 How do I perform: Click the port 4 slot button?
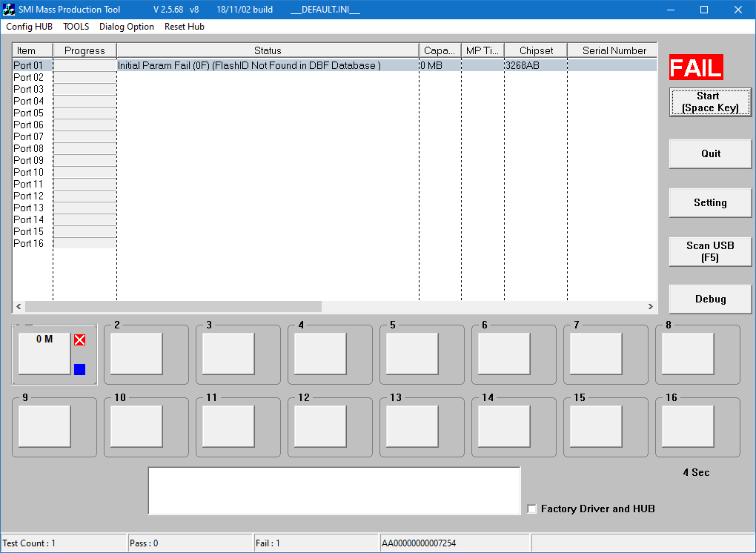(320, 354)
